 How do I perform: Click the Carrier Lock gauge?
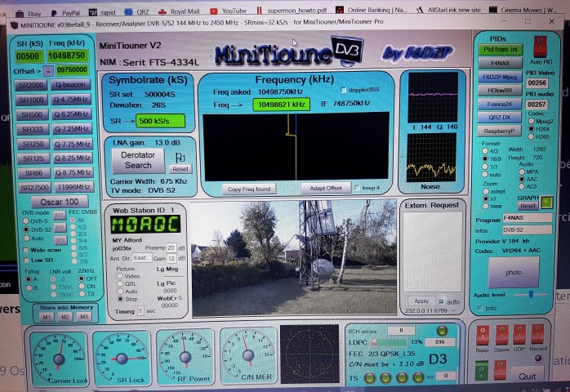tap(59, 359)
